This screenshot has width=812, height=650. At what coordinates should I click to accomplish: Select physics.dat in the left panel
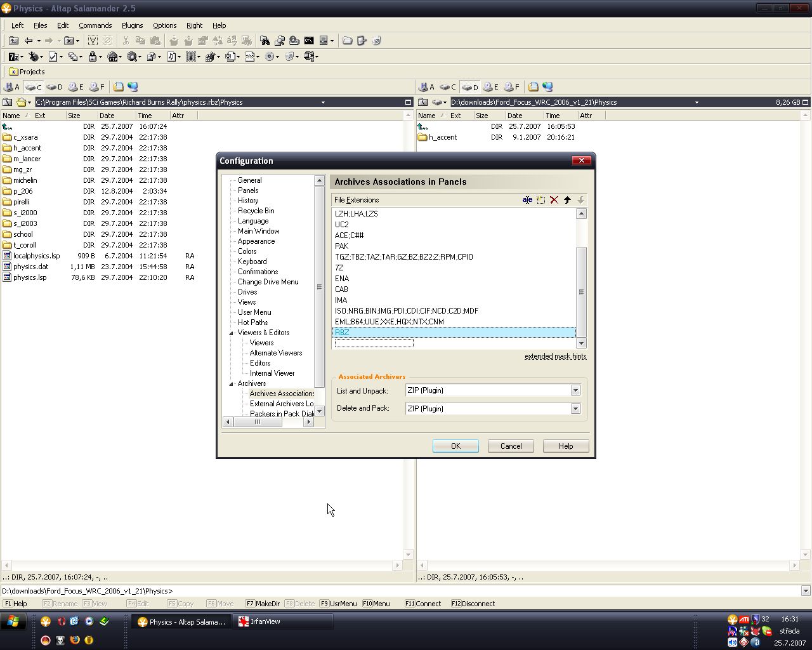pos(30,267)
